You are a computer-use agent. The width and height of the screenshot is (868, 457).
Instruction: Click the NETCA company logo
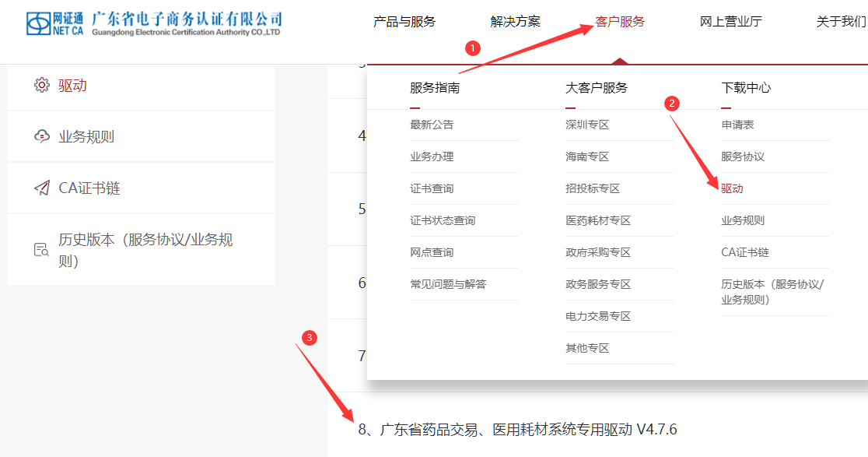coord(153,23)
